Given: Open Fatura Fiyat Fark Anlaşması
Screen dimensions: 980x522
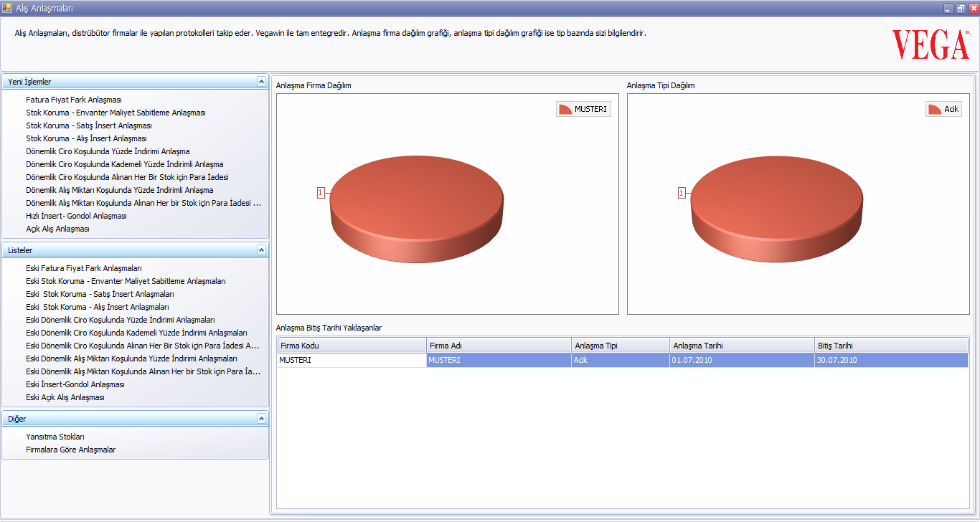Looking at the screenshot, I should (74, 100).
